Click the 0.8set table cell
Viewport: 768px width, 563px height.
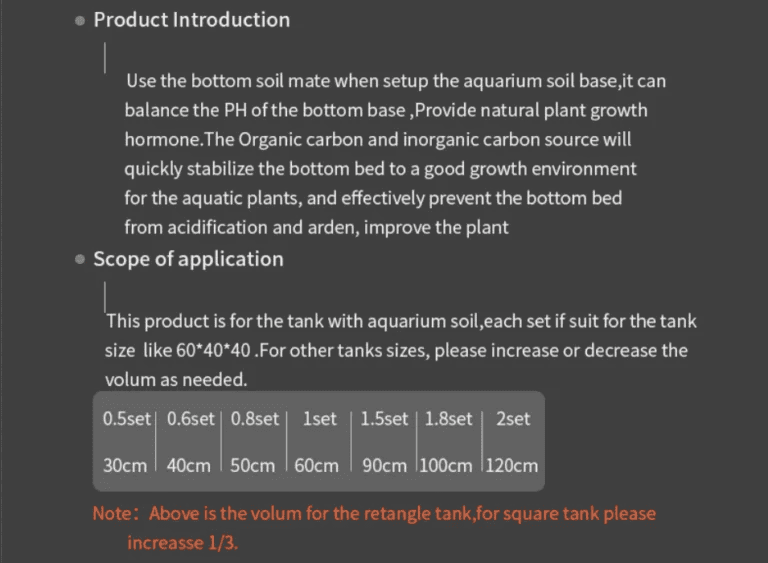tap(254, 419)
